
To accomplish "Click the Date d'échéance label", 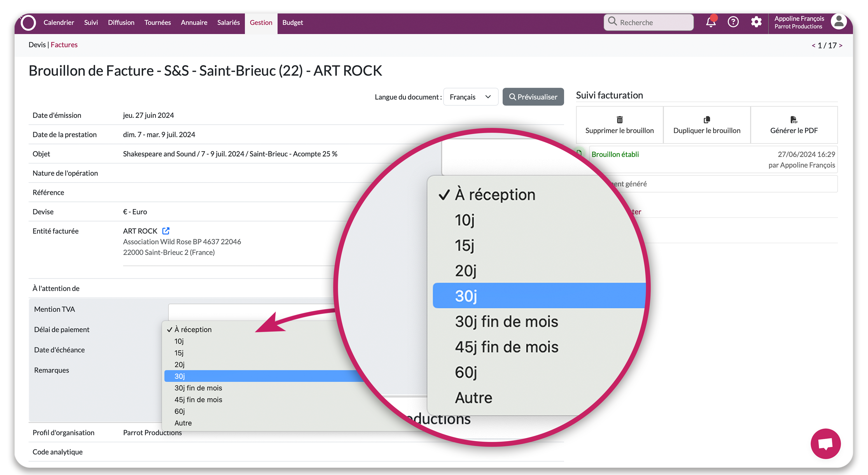I will [59, 350].
